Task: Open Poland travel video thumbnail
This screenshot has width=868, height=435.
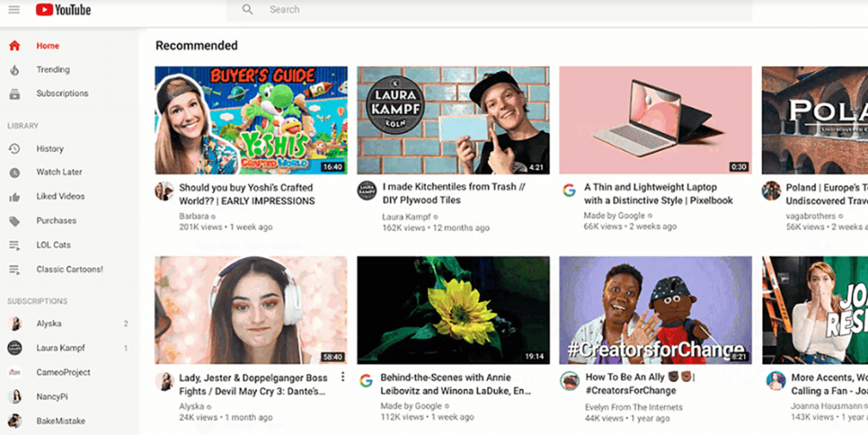Action: pyautogui.click(x=815, y=120)
